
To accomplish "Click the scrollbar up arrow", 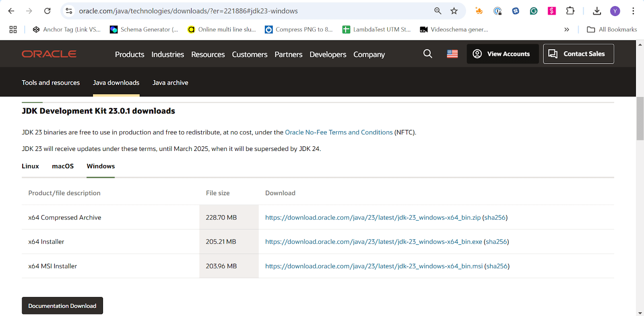I will click(640, 44).
